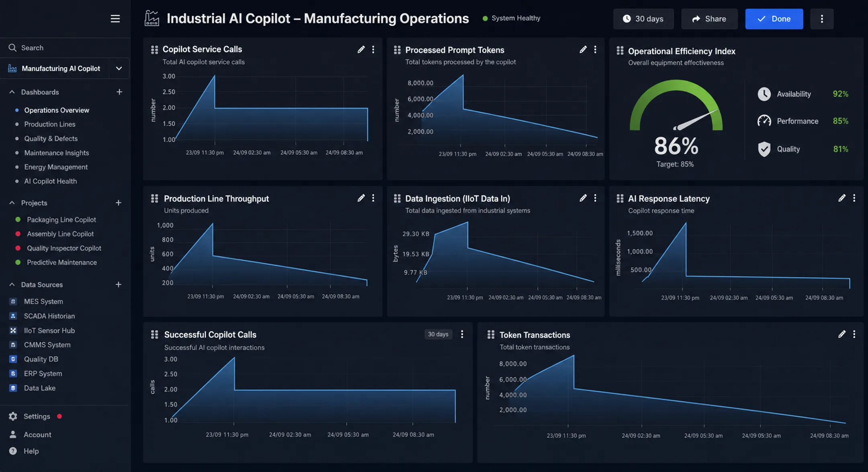
Task: Open Successful Copilot Calls kebab menu
Action: tap(462, 334)
